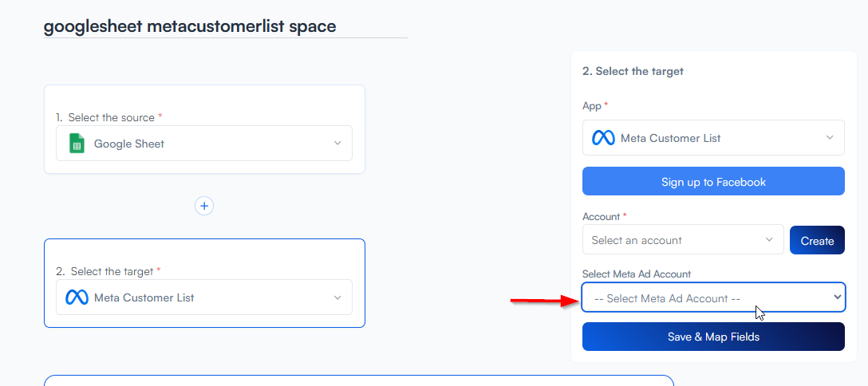Click the App field chevron arrow
Screen dimensions: 868x386
click(830, 138)
